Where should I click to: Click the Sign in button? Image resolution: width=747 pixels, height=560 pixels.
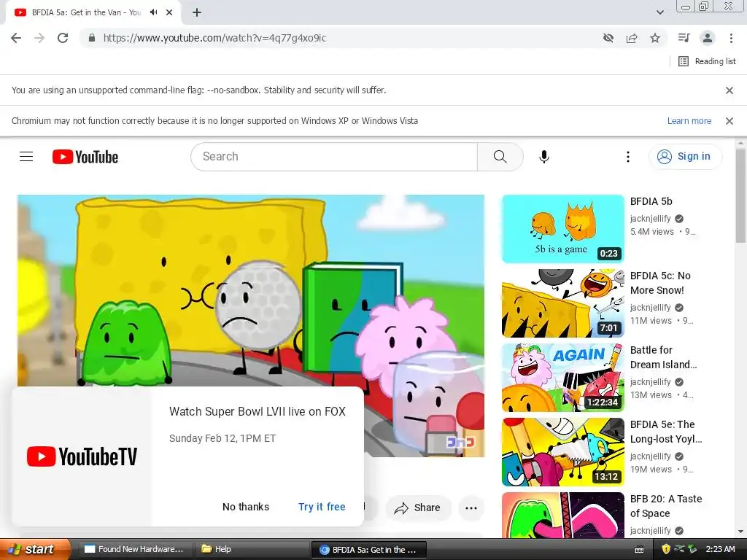[685, 156]
